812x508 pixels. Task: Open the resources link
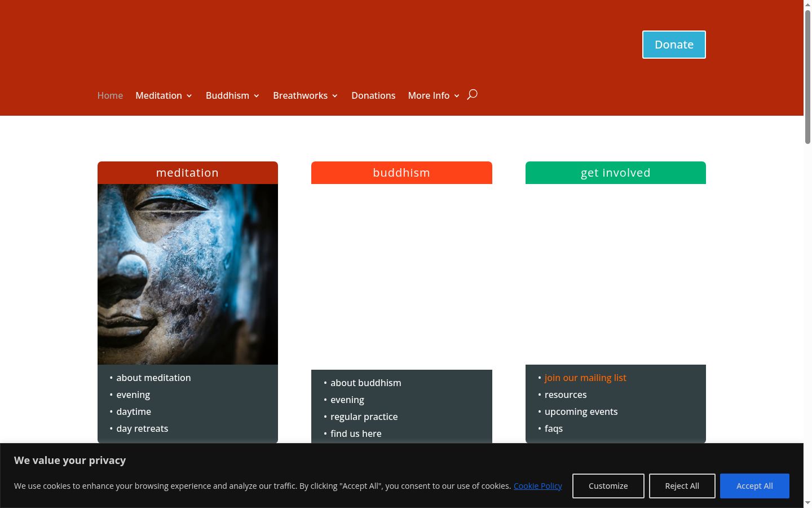point(566,395)
